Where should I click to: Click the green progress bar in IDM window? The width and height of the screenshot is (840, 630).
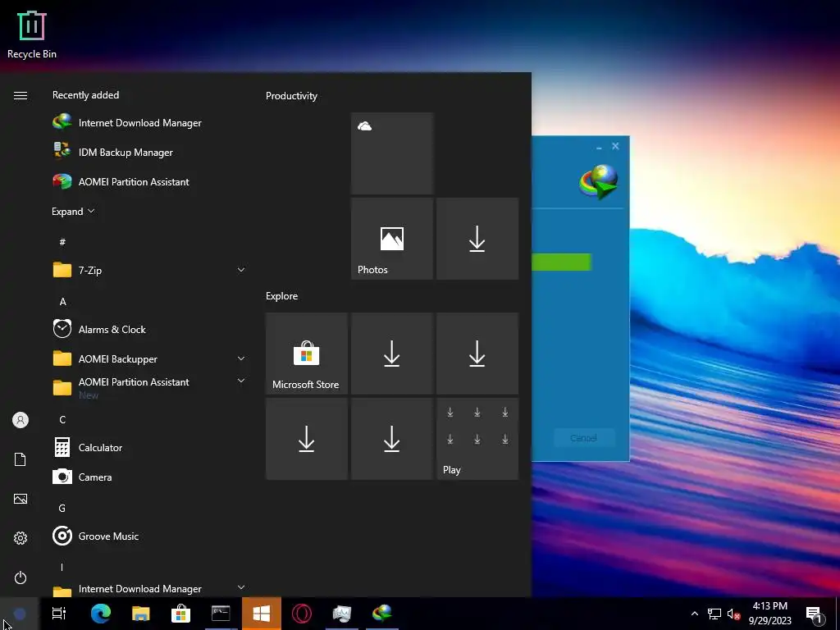pyautogui.click(x=561, y=262)
